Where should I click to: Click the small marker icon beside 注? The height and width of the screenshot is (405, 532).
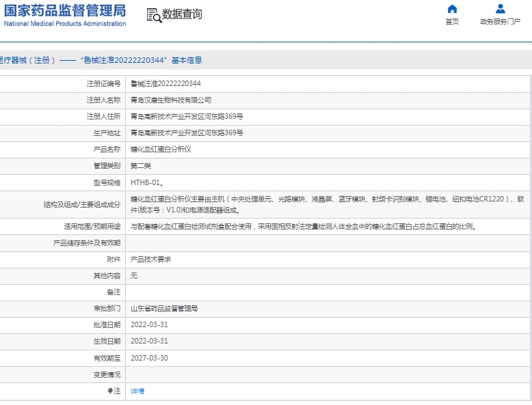tap(110, 391)
